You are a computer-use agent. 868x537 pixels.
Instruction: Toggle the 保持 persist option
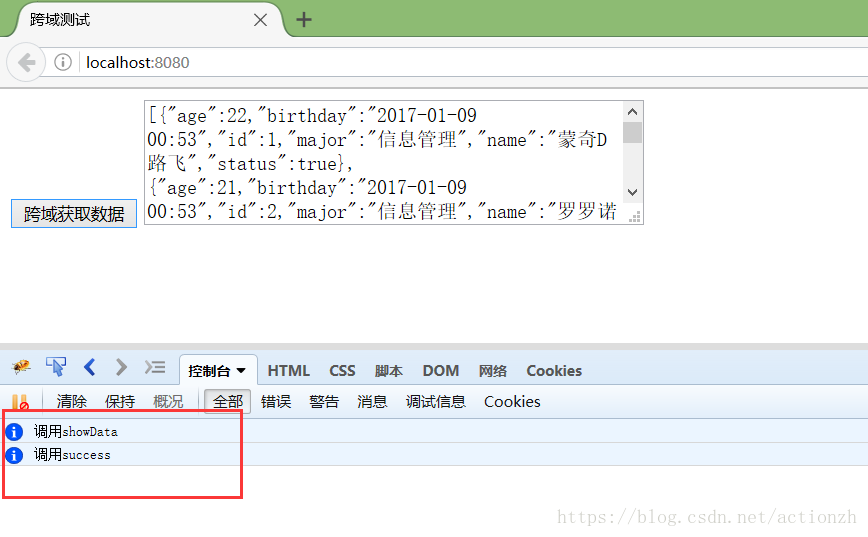click(x=120, y=401)
